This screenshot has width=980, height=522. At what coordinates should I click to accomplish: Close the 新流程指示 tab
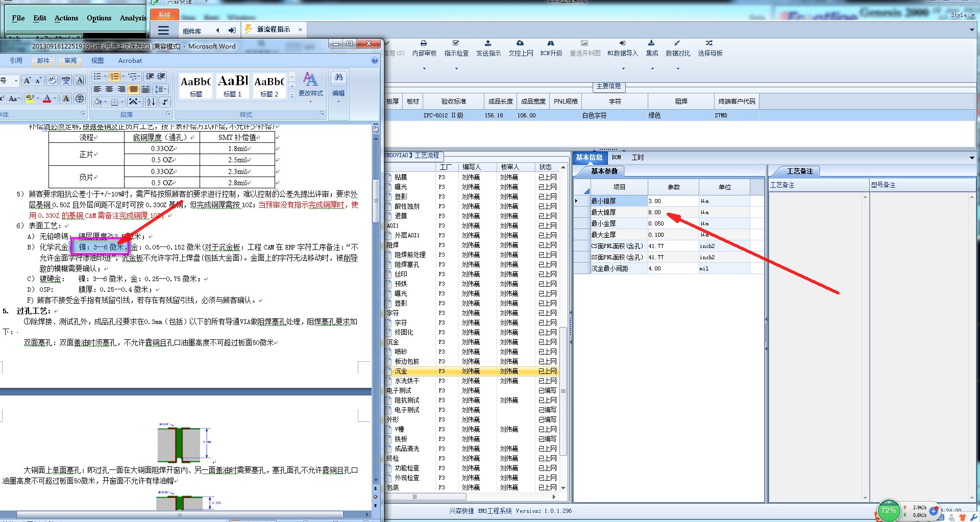pyautogui.click(x=300, y=30)
